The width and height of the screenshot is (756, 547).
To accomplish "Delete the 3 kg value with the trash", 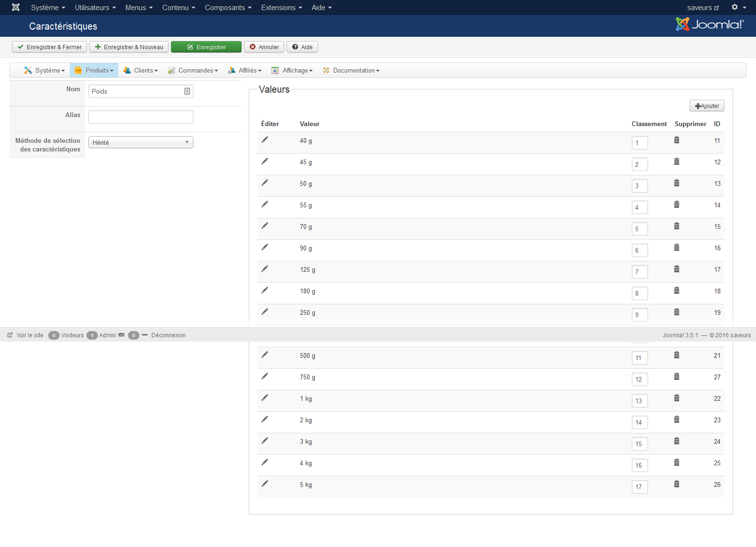I will [677, 441].
